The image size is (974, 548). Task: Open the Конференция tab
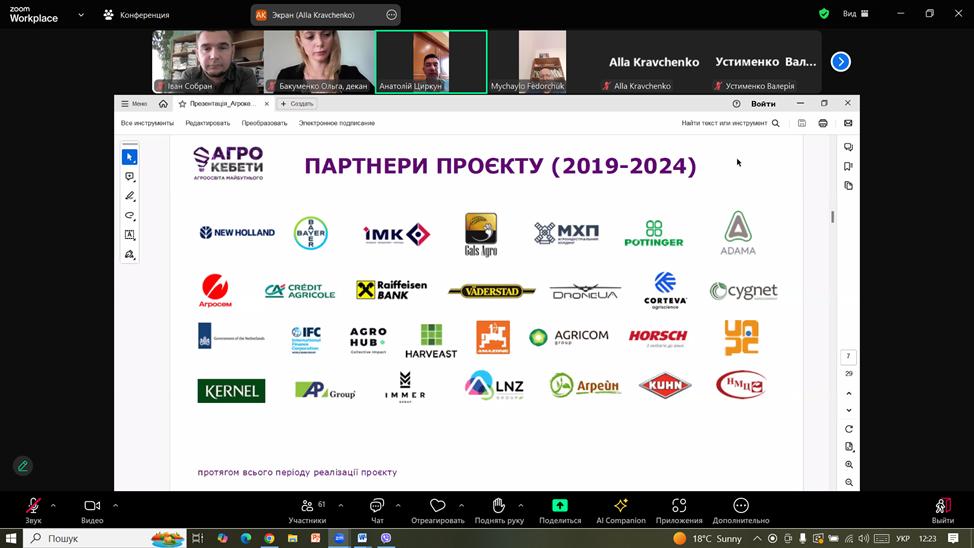click(137, 15)
